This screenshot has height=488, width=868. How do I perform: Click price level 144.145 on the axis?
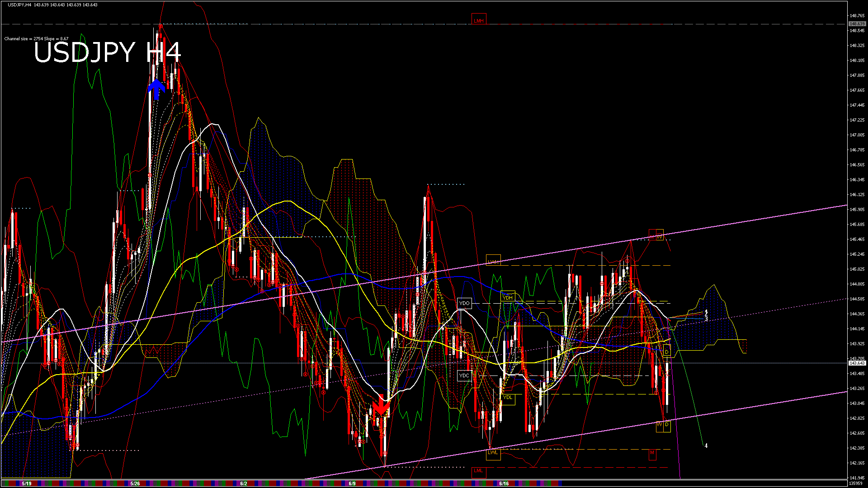tap(857, 329)
